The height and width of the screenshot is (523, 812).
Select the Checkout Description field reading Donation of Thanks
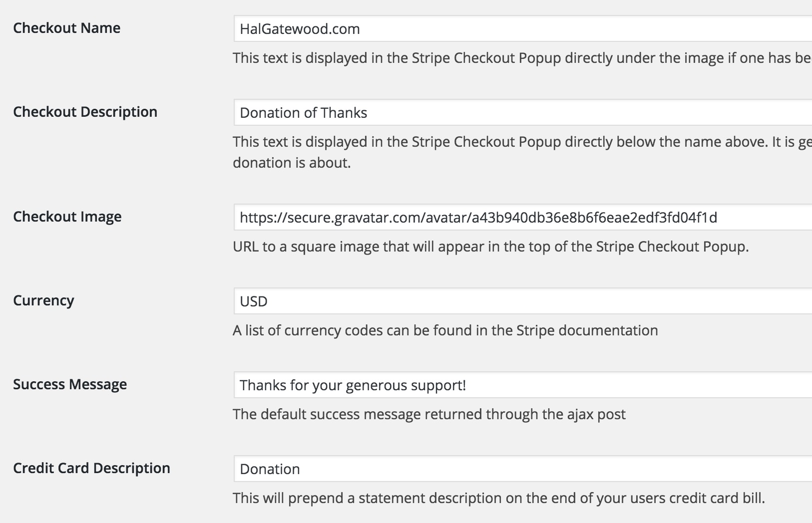point(523,112)
